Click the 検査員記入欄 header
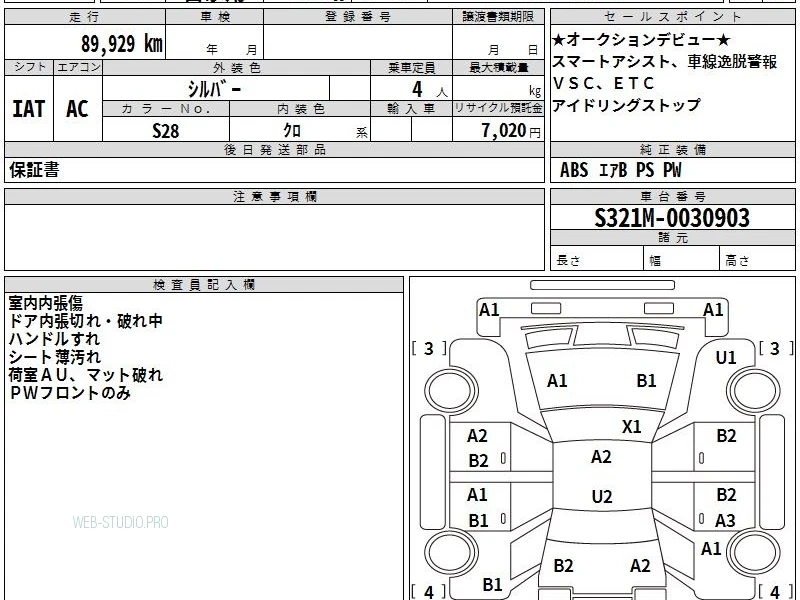This screenshot has width=800, height=600. pos(204,285)
